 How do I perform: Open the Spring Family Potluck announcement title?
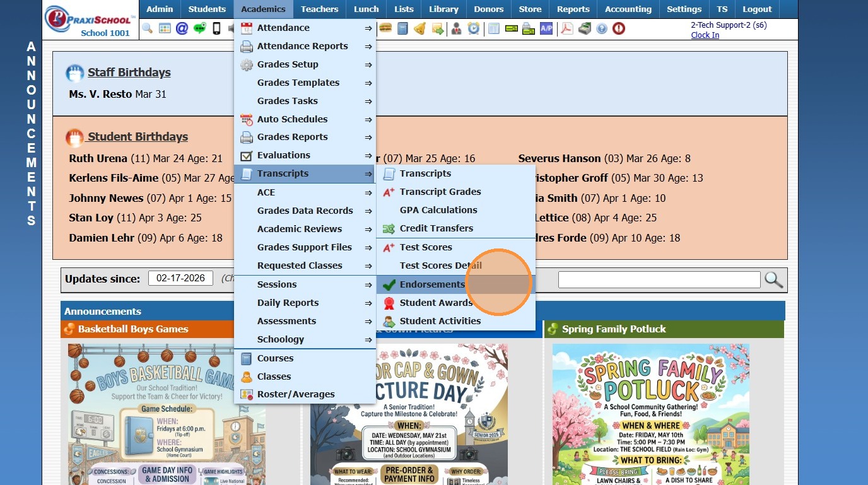(x=614, y=329)
